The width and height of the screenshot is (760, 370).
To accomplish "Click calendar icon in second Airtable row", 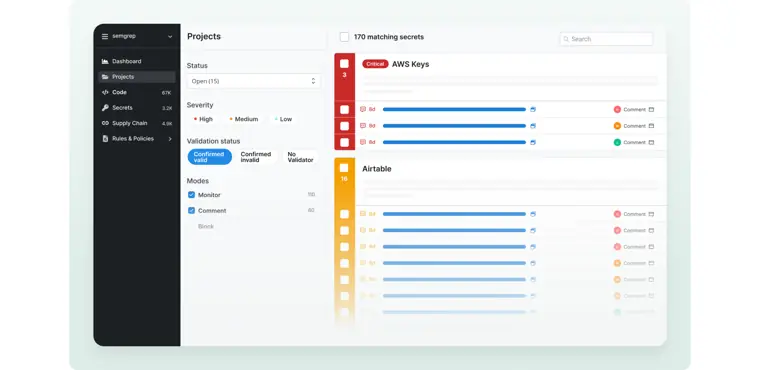I will [x=651, y=230].
